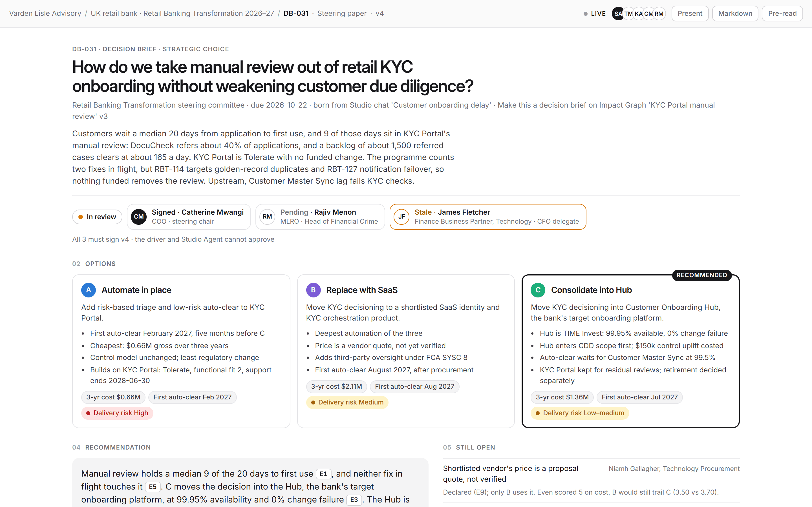This screenshot has height=507, width=812.
Task: Click the JF avatar on Stale signer
Action: (x=402, y=217)
